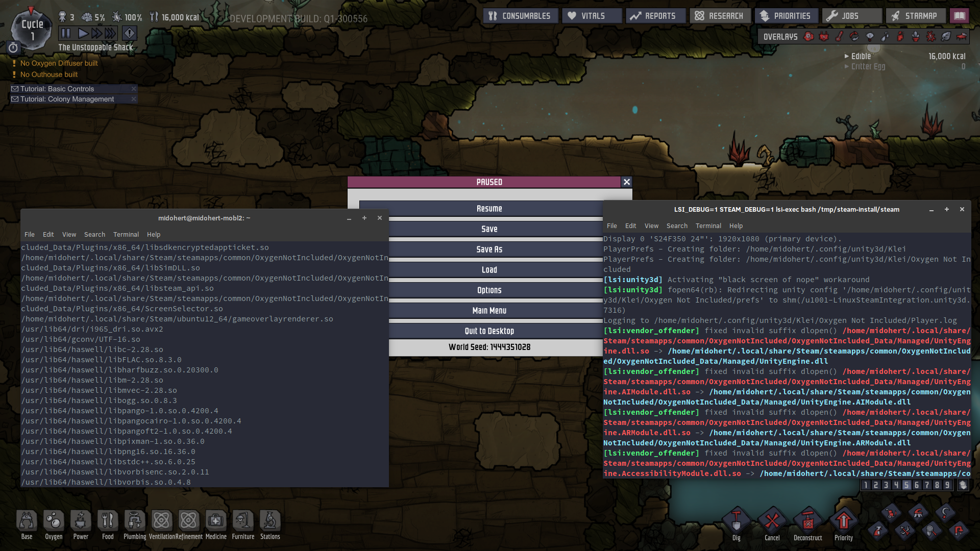Open View menu in steam debug terminal

[x=651, y=226]
